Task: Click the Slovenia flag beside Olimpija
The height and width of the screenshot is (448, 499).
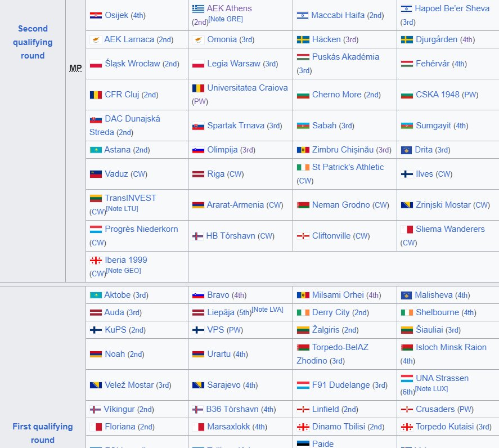Action: (198, 150)
